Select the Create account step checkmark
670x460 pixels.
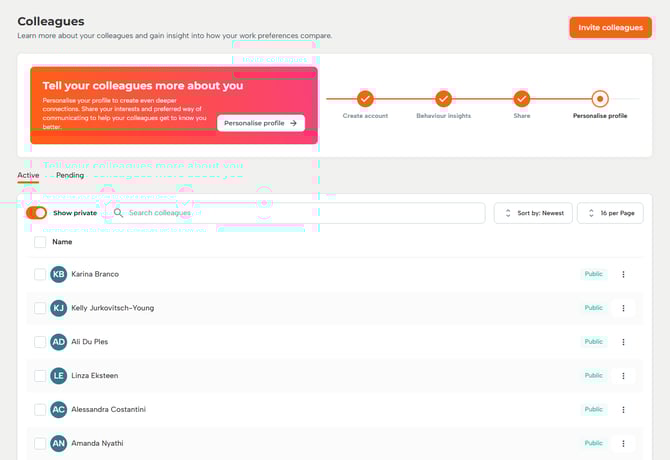(x=365, y=99)
